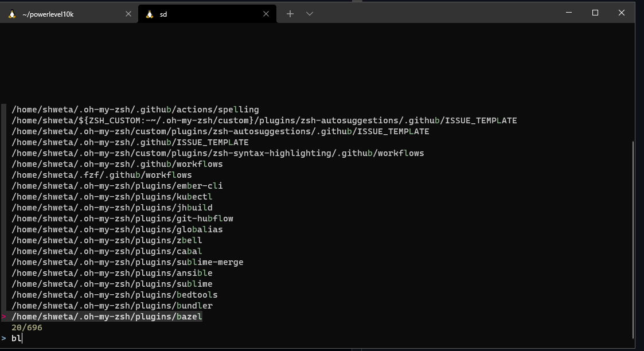644x351 pixels.
Task: Select the .fzf/.github/workflows result
Action: [x=102, y=175]
